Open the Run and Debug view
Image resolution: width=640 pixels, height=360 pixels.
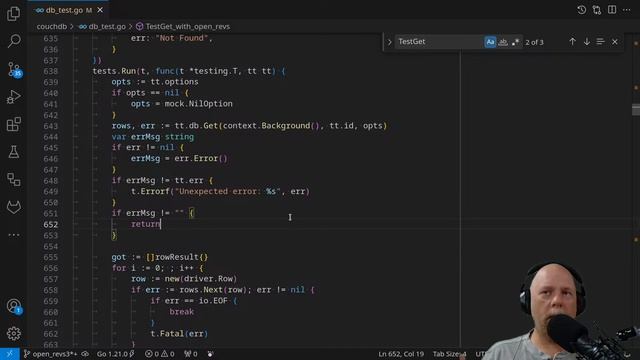point(13,97)
